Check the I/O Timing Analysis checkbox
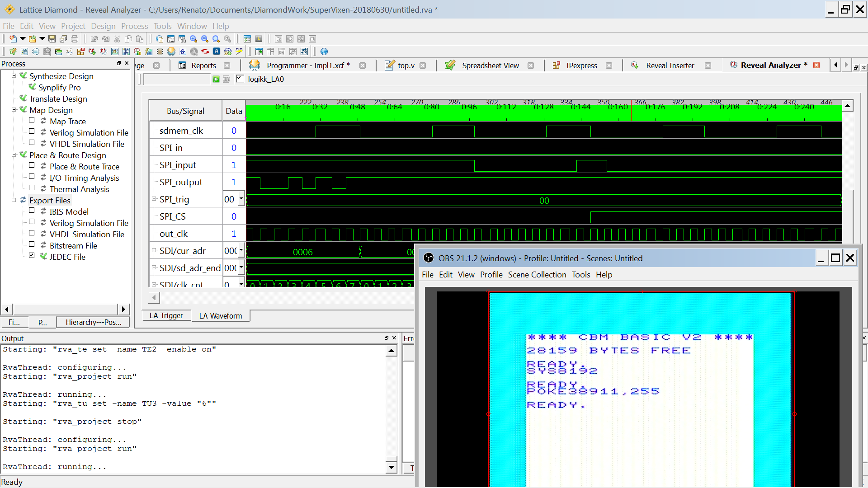The height and width of the screenshot is (488, 868). pyautogui.click(x=32, y=177)
